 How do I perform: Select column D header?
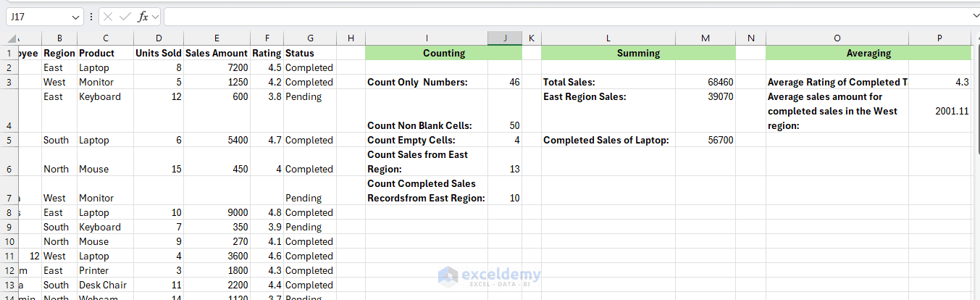point(158,38)
